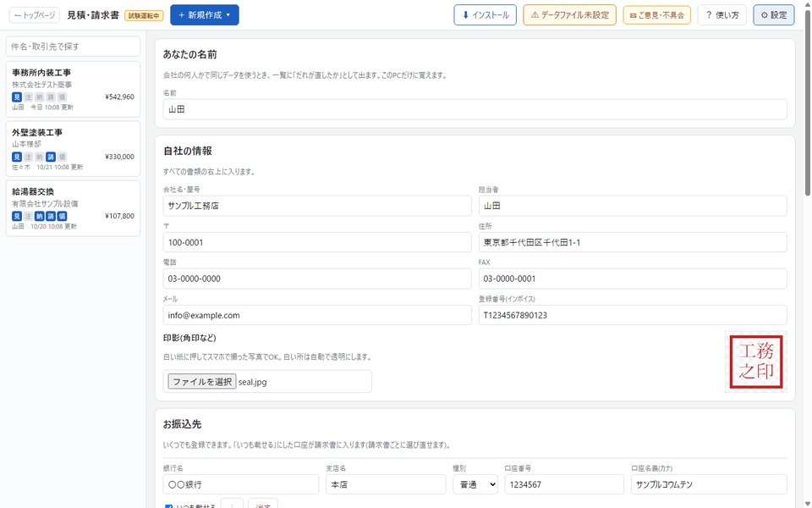Click the お振込先 section heading

tap(183, 424)
